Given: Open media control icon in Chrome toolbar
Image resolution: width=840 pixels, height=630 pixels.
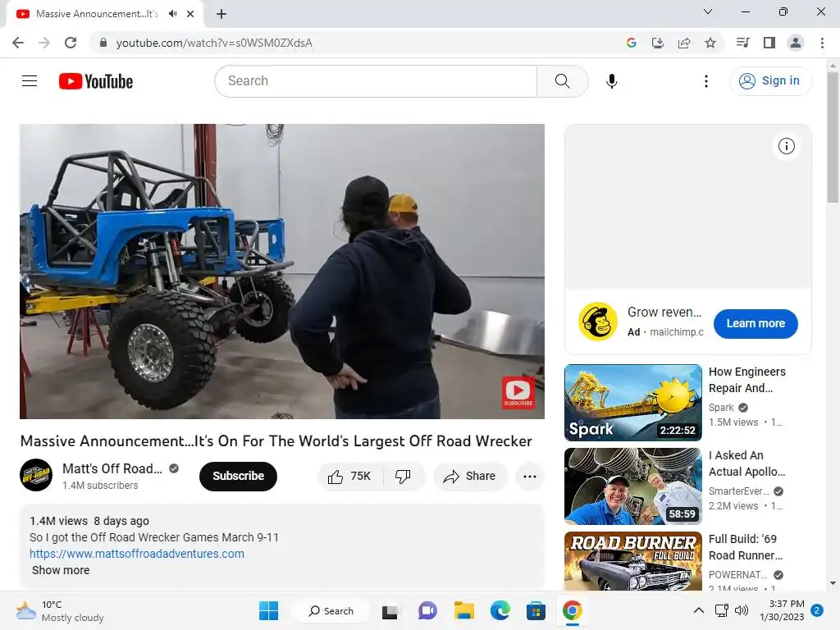Looking at the screenshot, I should tap(742, 43).
